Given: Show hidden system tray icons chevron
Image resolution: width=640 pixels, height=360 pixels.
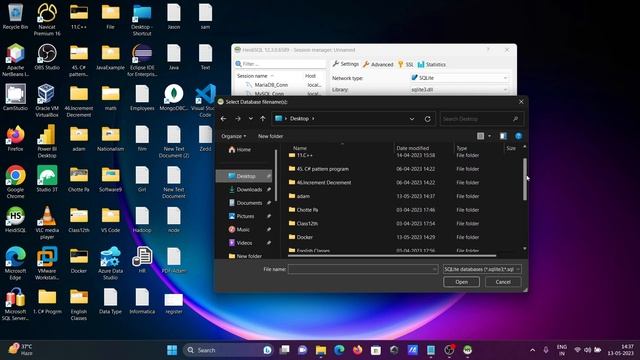Looking at the screenshot, I should pyautogui.click(x=532, y=350).
